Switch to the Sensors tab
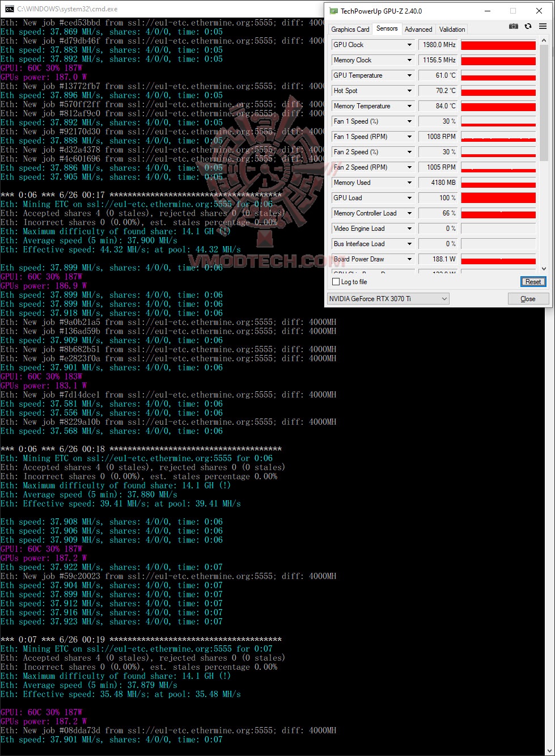 (x=387, y=28)
